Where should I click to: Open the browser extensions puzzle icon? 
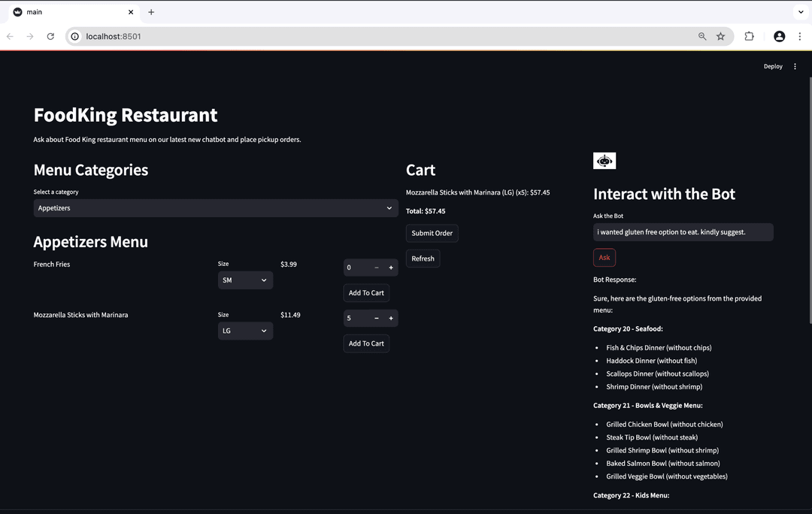tap(749, 36)
